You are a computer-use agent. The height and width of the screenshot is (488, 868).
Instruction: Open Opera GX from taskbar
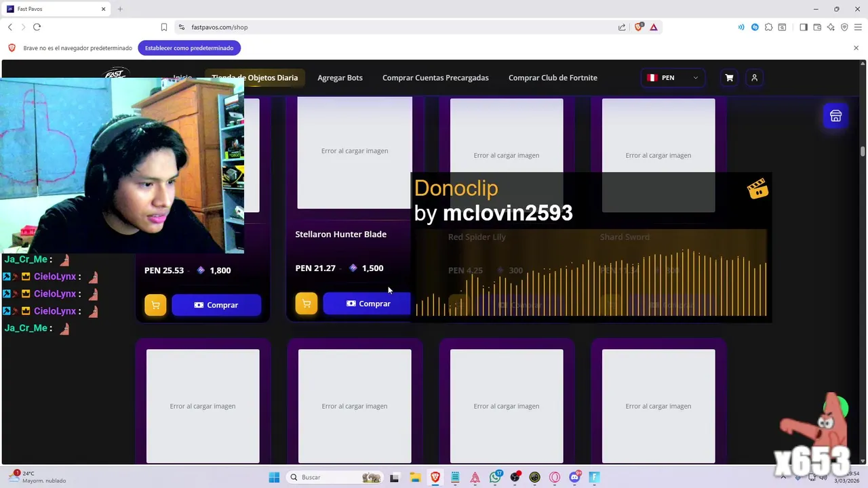pos(555,477)
